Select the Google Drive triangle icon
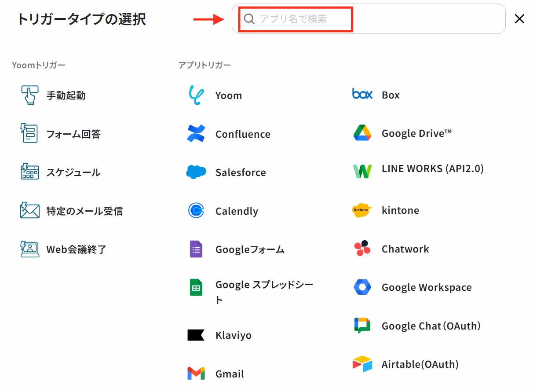533x392 pixels. point(362,133)
